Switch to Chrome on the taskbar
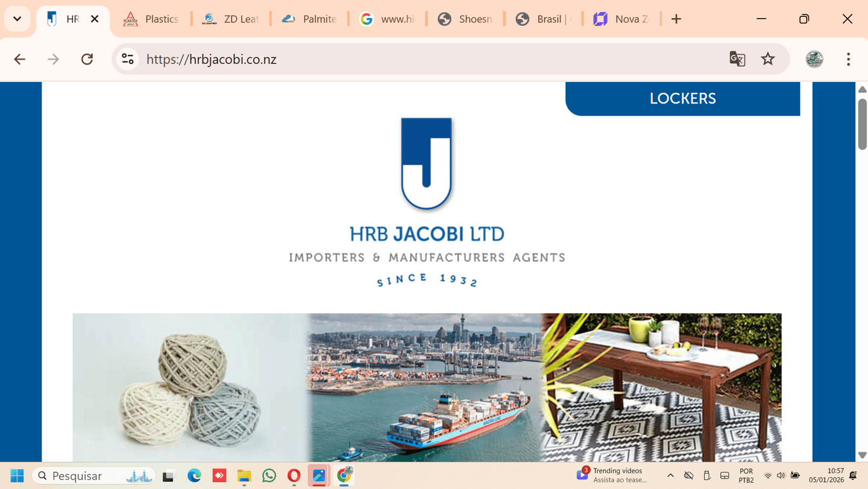868x489 pixels. [x=344, y=476]
